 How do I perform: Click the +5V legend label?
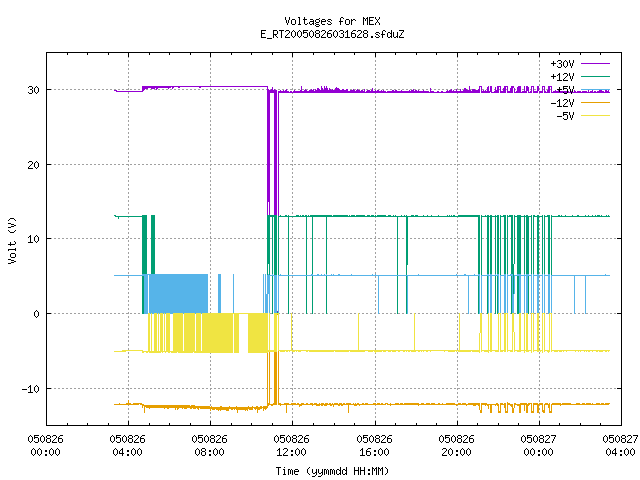pos(565,90)
